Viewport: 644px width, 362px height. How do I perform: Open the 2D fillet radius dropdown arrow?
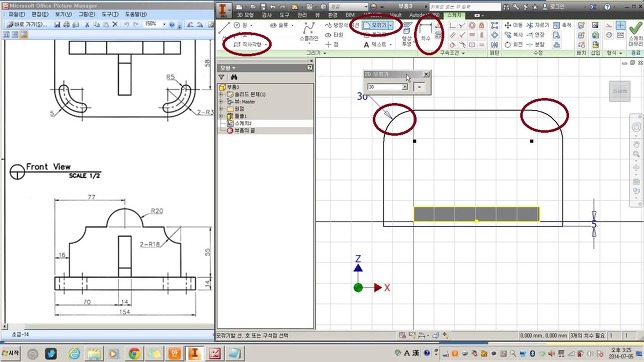tap(405, 87)
